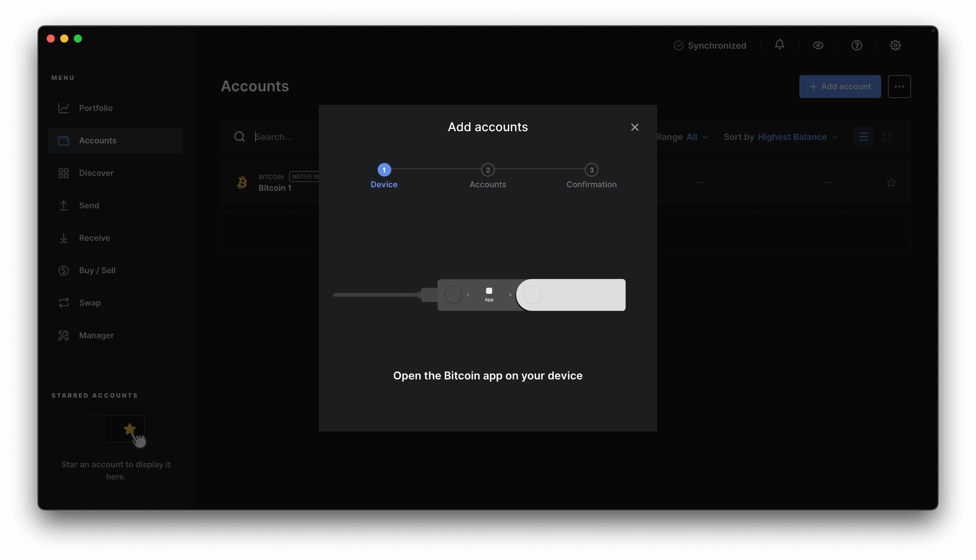Click the Search accounts input field
The height and width of the screenshot is (560, 976).
[x=273, y=137]
